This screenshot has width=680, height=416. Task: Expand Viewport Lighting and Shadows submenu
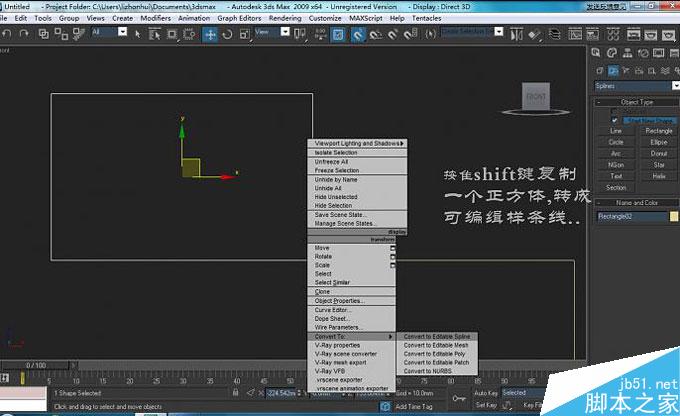click(357, 143)
